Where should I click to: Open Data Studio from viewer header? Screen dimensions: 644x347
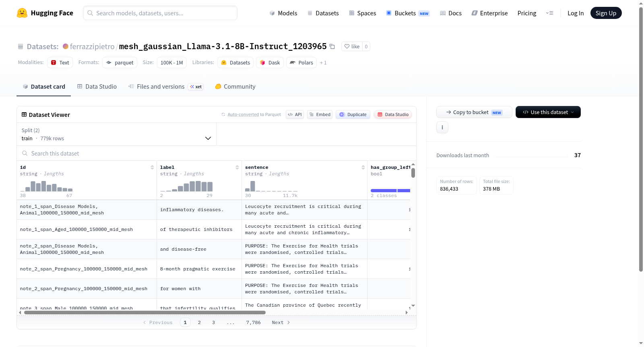click(393, 114)
